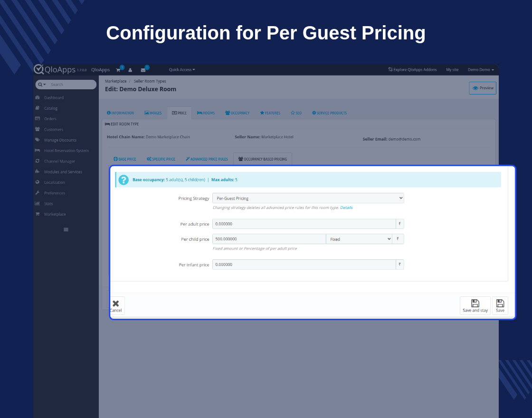Click the 'Edit: Demo Deluxe Room' heading
This screenshot has height=418, width=532.
141,89
